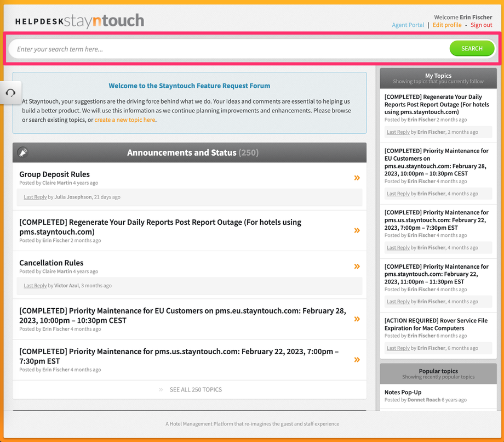Image resolution: width=504 pixels, height=442 pixels.
Task: Open Last Reply by Victor Azul
Action: [x=35, y=285]
